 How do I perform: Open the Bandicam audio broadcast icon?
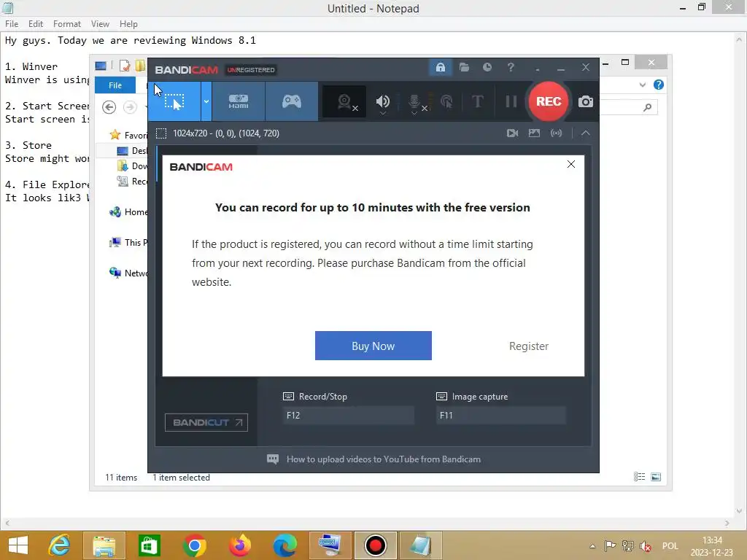pos(556,133)
